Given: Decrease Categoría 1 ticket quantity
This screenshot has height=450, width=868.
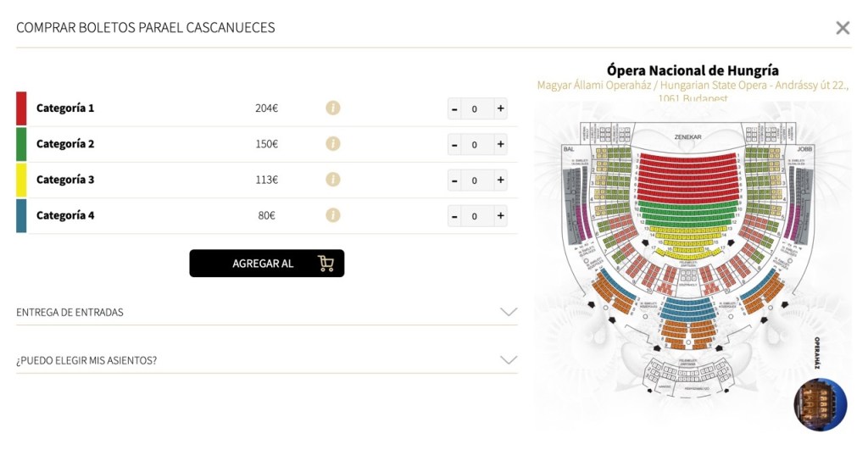Looking at the screenshot, I should pos(455,108).
